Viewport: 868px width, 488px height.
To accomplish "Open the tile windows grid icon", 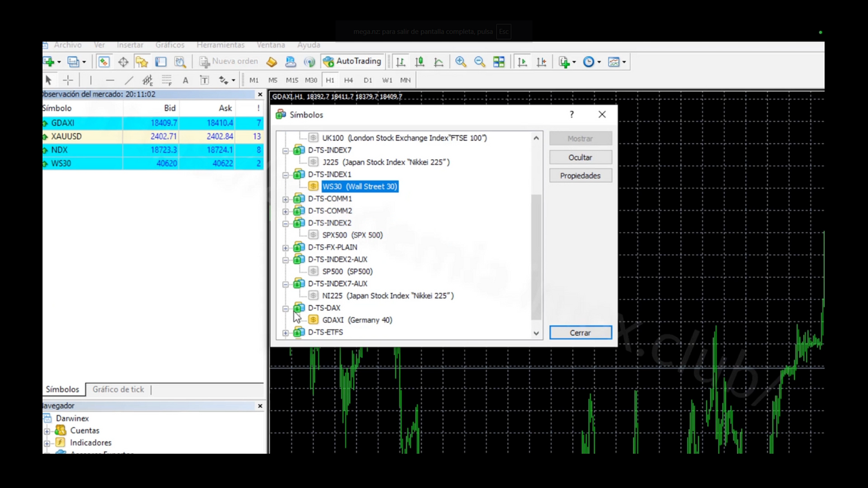I will tap(499, 62).
